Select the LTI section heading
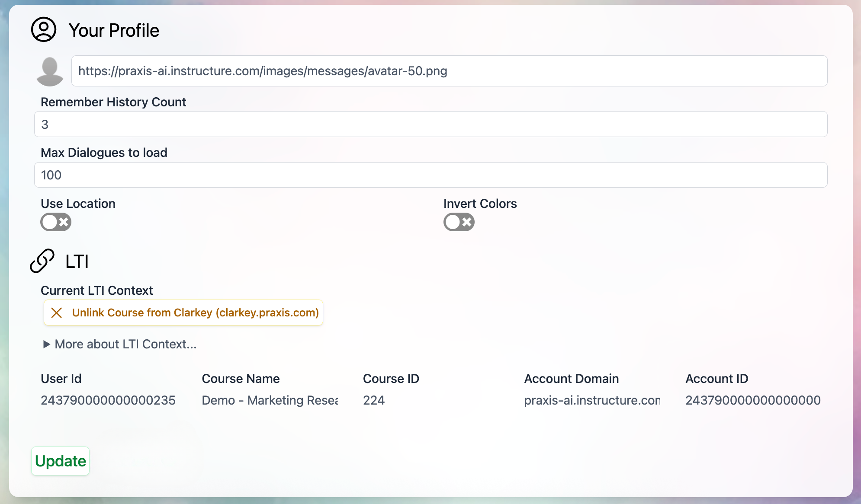Viewport: 861px width, 504px height. (77, 261)
